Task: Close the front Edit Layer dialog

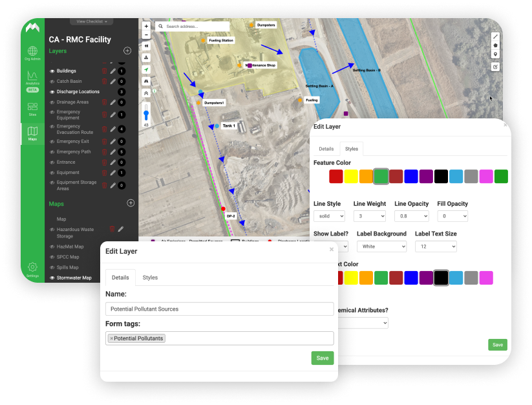Action: pyautogui.click(x=332, y=250)
